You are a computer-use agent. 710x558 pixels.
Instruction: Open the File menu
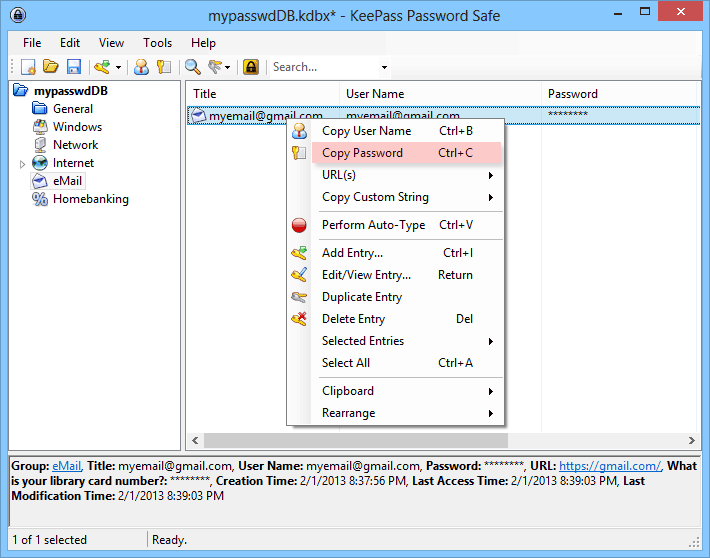[x=32, y=43]
